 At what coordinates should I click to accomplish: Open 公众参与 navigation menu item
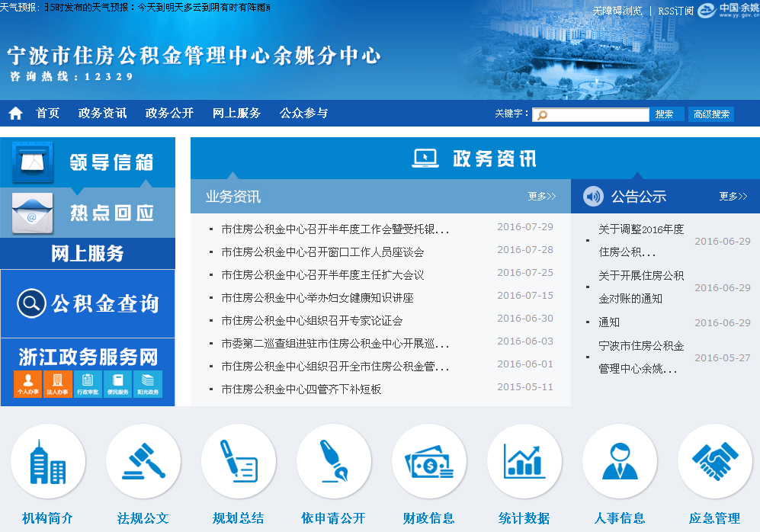304,114
